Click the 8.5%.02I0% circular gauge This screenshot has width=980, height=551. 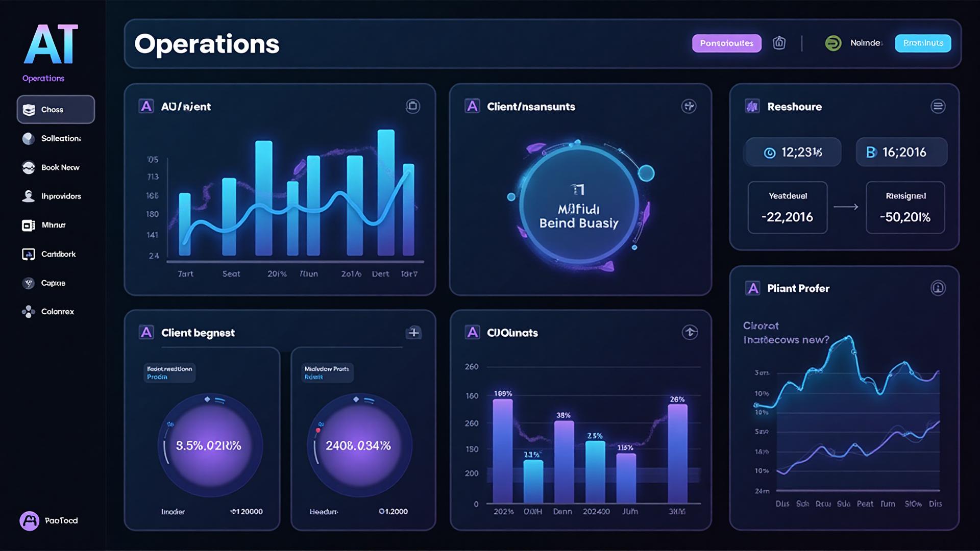209,445
